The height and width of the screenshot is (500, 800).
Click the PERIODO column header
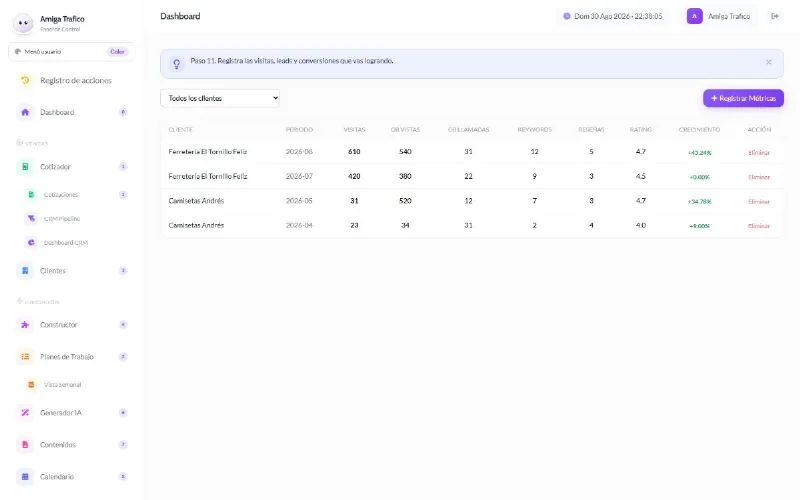(299, 130)
